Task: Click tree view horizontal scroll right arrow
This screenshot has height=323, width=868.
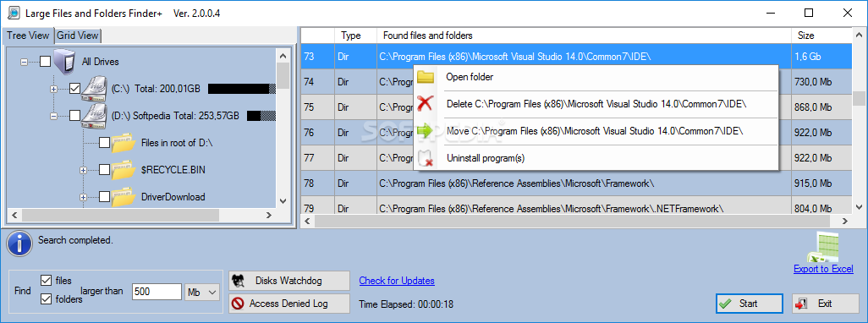Action: coord(268,215)
